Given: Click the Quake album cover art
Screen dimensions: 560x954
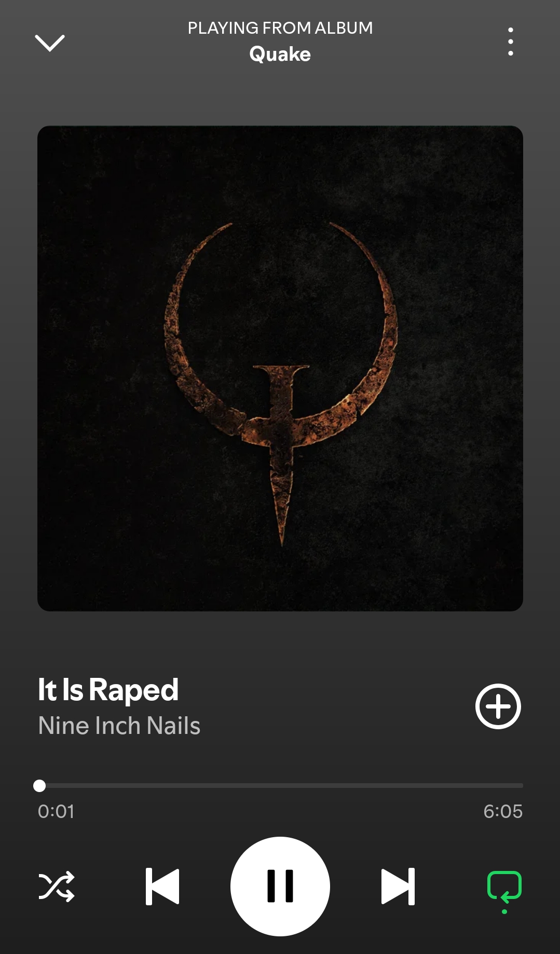Looking at the screenshot, I should tap(280, 369).
